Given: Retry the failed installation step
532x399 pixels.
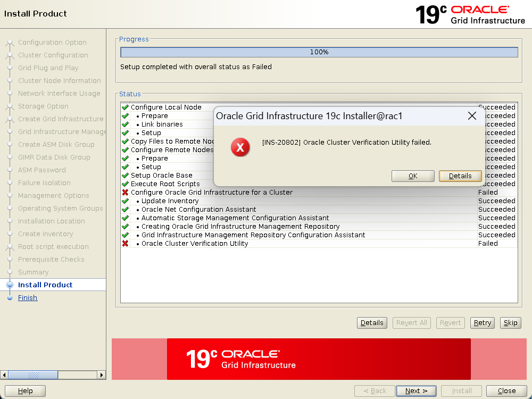Looking at the screenshot, I should click(482, 323).
